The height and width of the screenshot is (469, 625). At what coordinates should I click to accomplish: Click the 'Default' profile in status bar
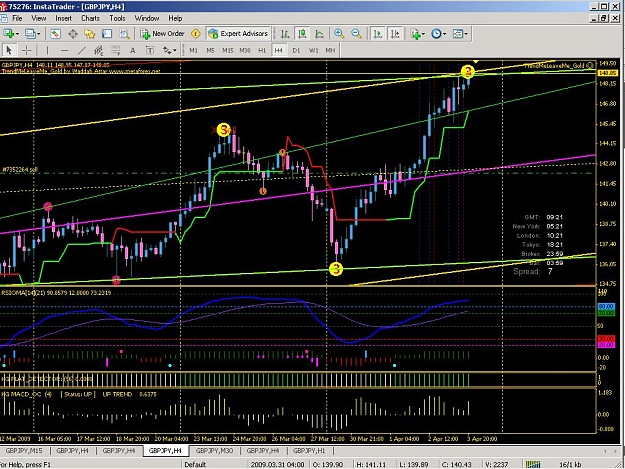[x=195, y=465]
